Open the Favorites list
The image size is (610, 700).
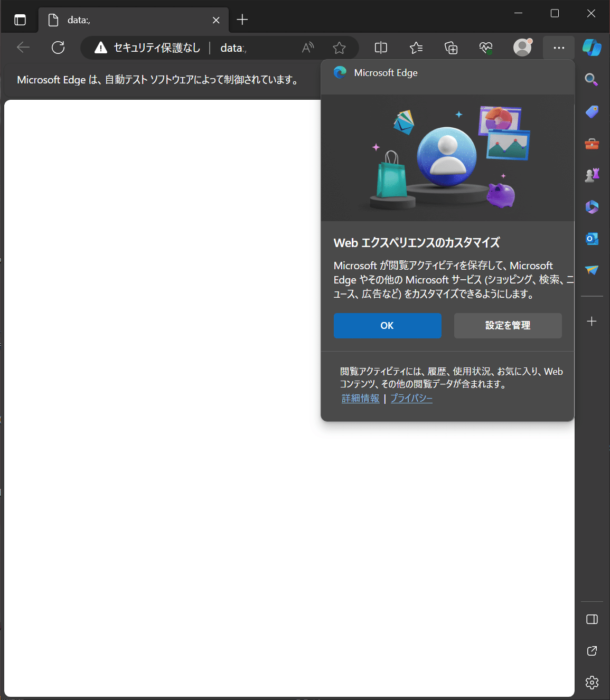tap(416, 48)
